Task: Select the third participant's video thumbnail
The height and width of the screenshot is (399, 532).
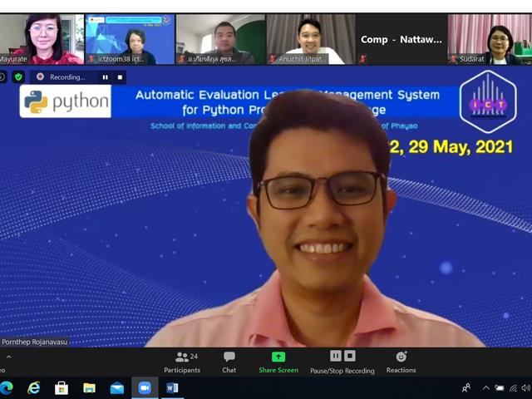Action: tap(220, 39)
